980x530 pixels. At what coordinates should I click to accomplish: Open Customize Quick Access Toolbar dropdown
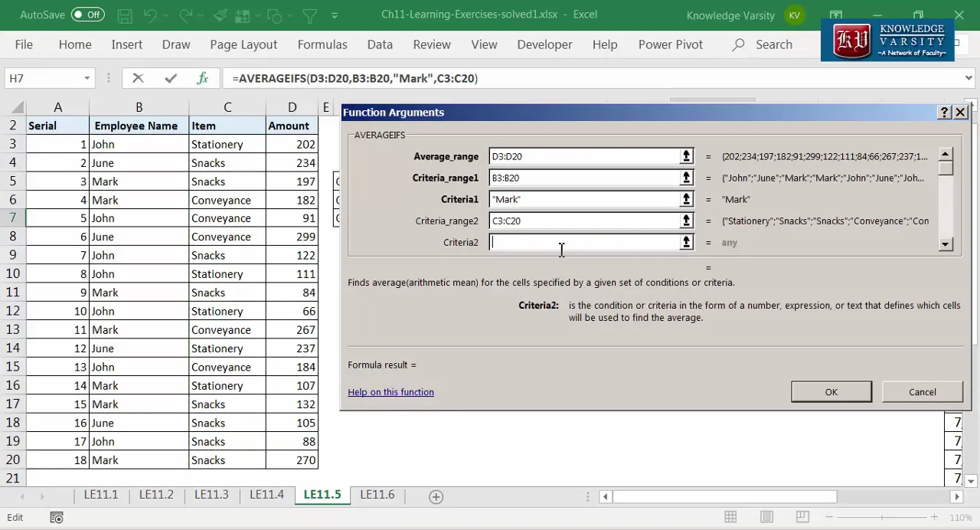pyautogui.click(x=335, y=15)
